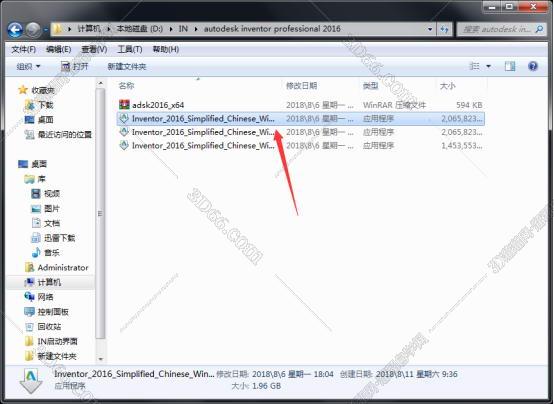Click the change view icon in toolbar

click(475, 66)
